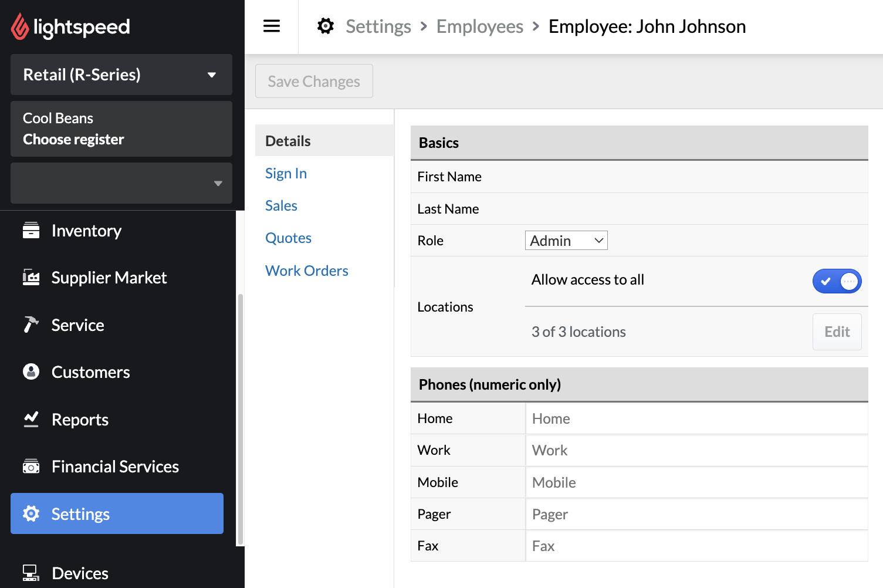Open Supplier Market from sidebar
883x588 pixels.
[109, 278]
